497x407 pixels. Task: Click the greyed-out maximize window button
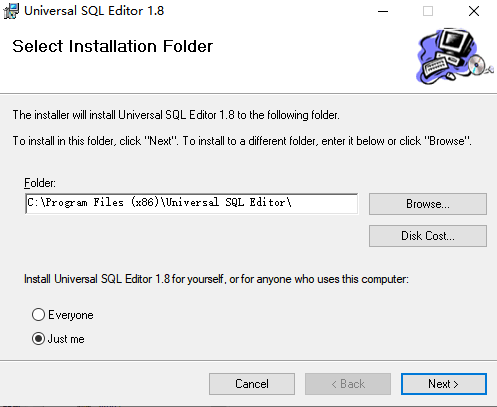(x=428, y=11)
